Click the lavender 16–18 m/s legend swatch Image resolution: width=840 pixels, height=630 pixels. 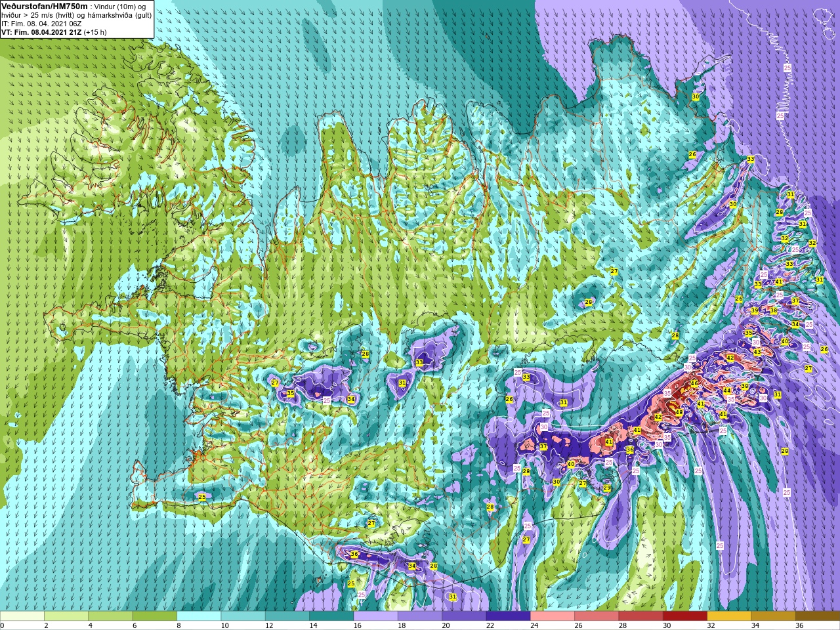(x=375, y=616)
